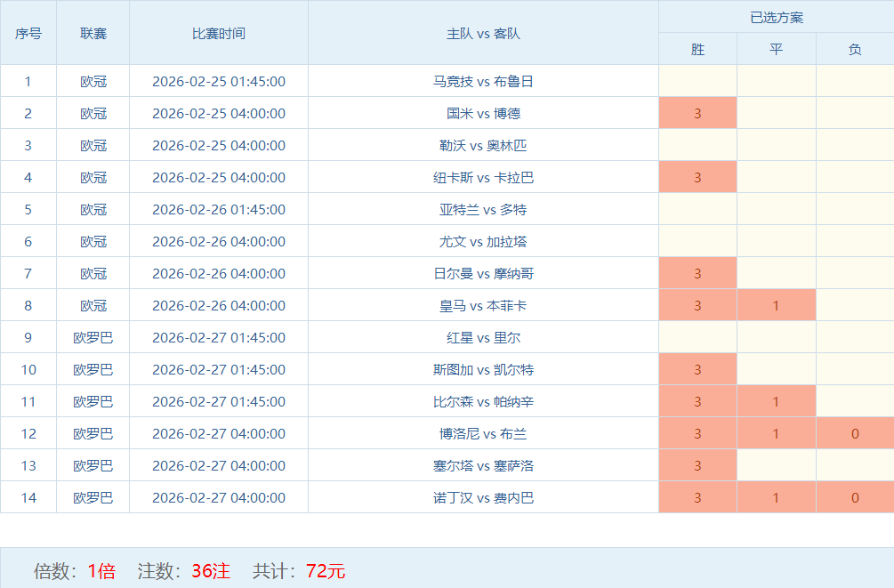Click the 36注 bet count in the summary bar

[211, 570]
